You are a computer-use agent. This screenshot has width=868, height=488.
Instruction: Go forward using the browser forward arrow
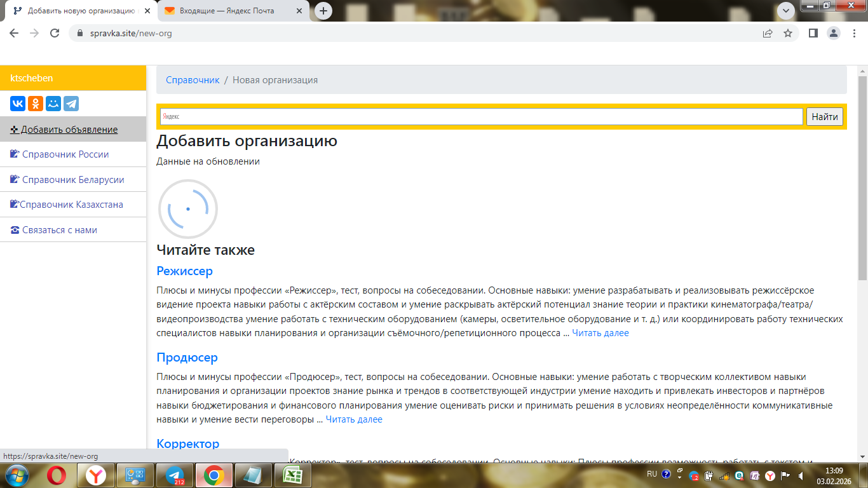[34, 33]
